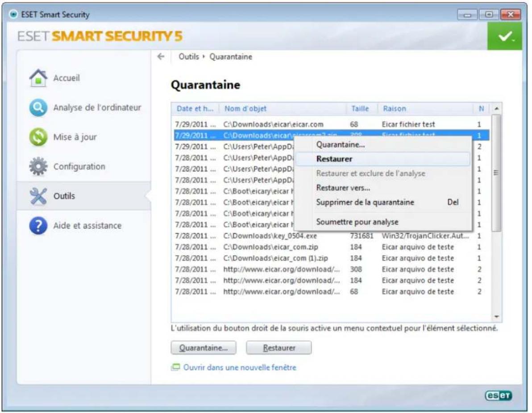This screenshot has width=532, height=413.
Task: Click the ESET logo at bottom right
Action: pyautogui.click(x=498, y=395)
